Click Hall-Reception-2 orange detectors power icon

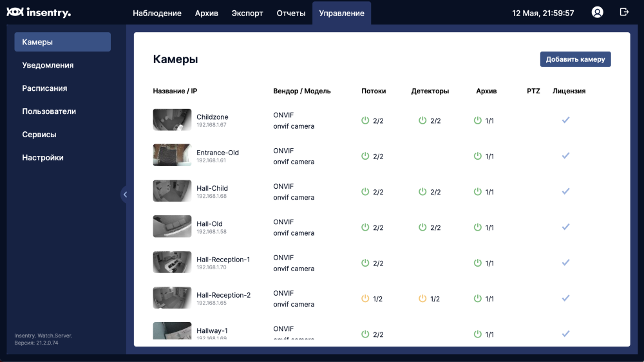point(422,299)
